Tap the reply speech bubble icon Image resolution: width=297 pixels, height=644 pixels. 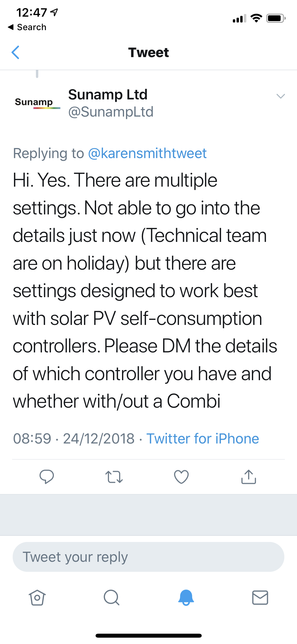pyautogui.click(x=47, y=477)
